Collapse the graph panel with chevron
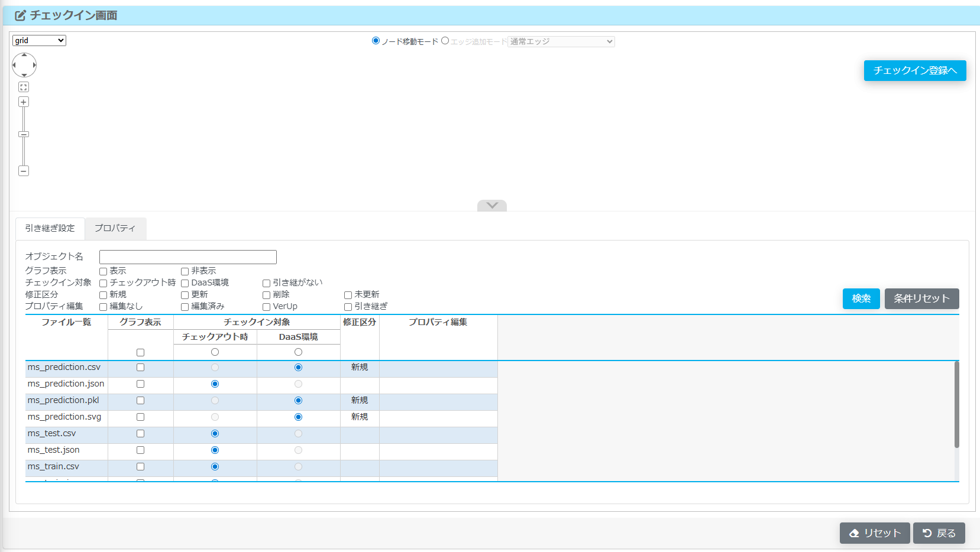 491,205
